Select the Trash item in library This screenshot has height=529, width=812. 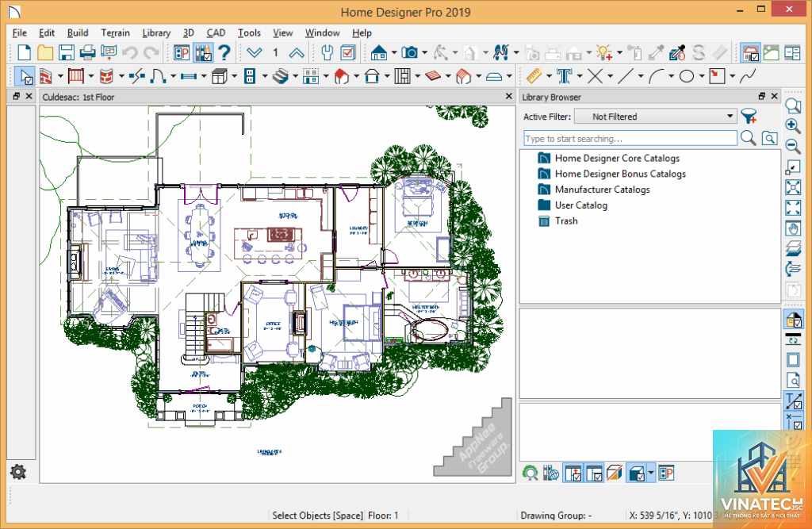pos(566,220)
